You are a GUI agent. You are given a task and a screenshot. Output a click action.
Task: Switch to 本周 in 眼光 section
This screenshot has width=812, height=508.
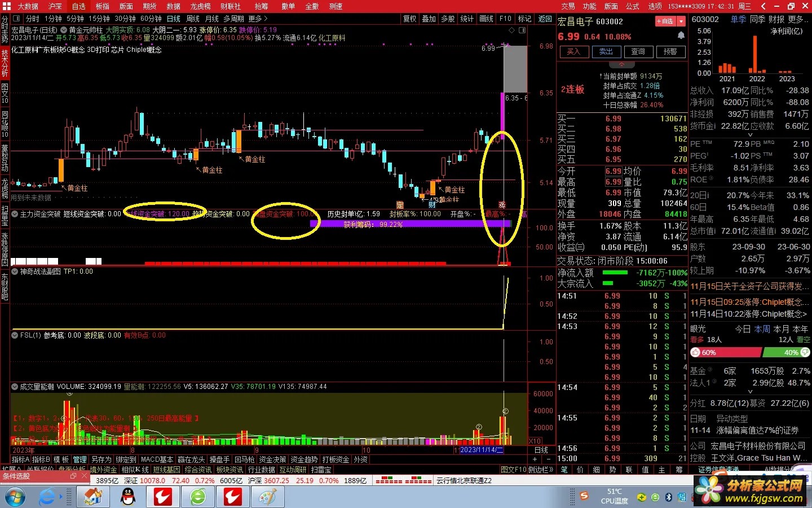pos(762,329)
